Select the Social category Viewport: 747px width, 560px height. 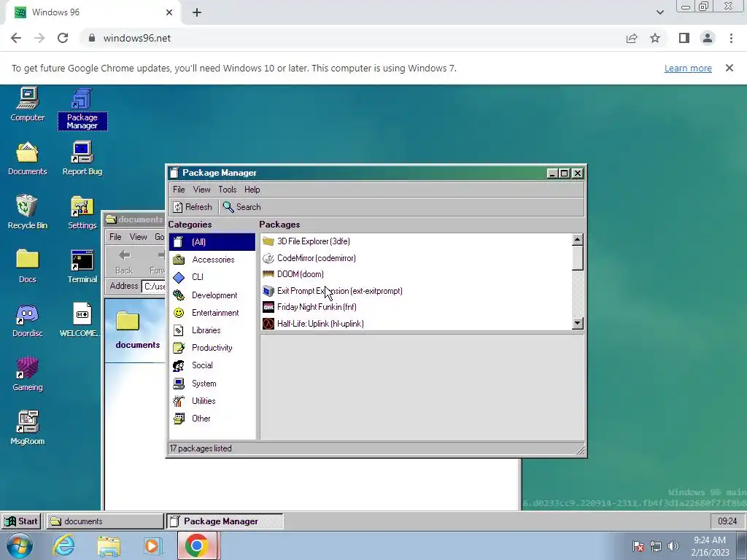tap(212, 366)
